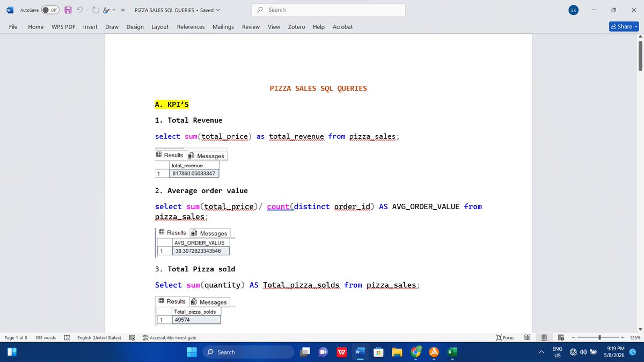
Task: Click the Focus mode button
Action: tap(506, 337)
